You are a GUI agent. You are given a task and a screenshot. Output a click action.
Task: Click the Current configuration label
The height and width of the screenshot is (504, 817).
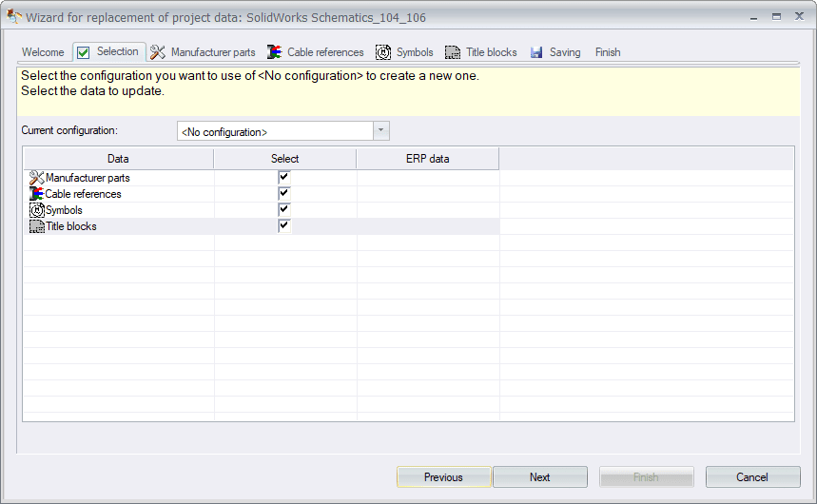(69, 130)
